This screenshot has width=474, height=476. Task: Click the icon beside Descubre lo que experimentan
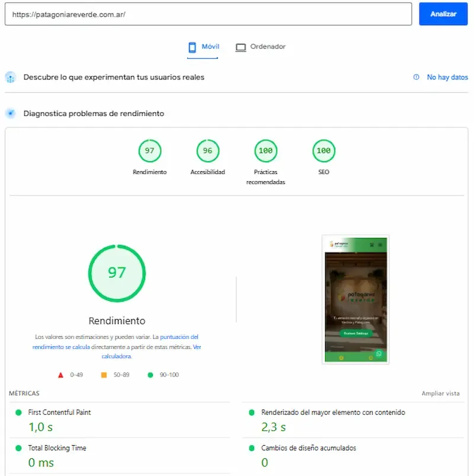point(10,77)
